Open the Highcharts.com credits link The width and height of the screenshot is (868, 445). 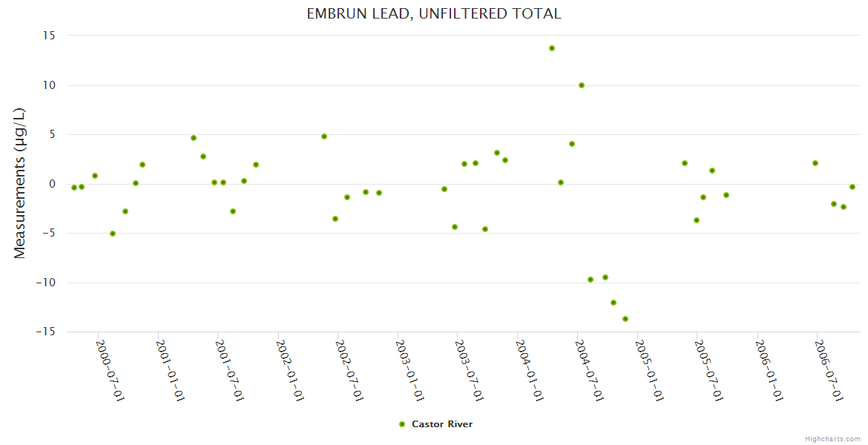point(832,438)
